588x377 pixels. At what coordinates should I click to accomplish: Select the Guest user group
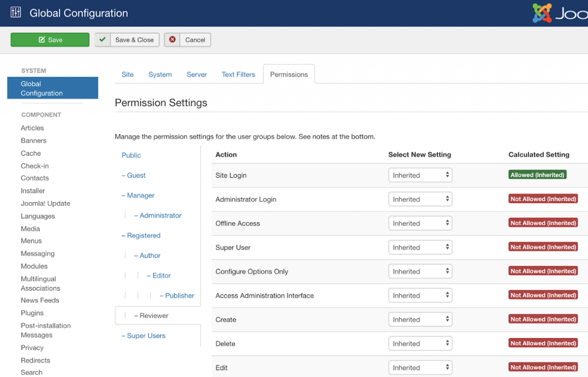(x=134, y=176)
